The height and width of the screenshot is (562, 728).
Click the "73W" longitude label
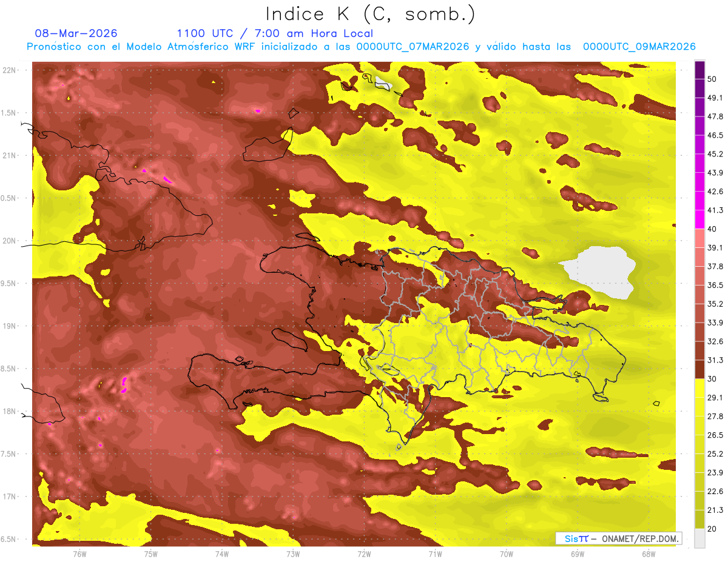tap(293, 554)
